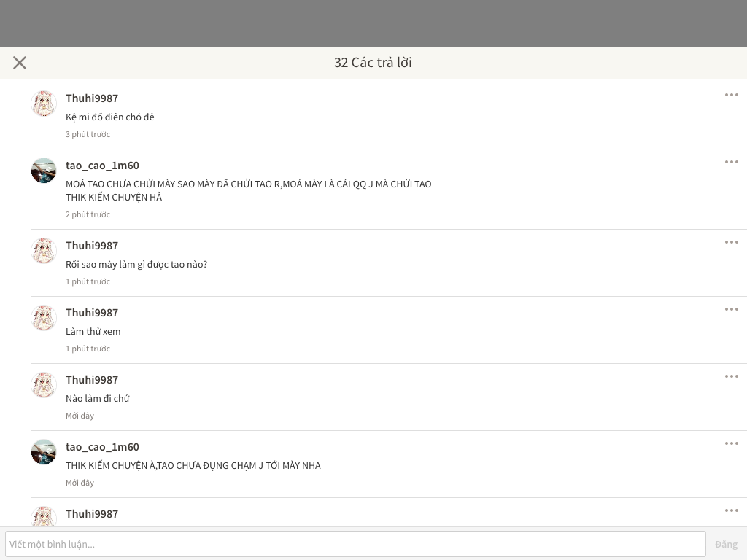Open tao_cao_1m60 username above "THIK KIẾM CHUYỆN À"
747x560 pixels.
click(102, 447)
